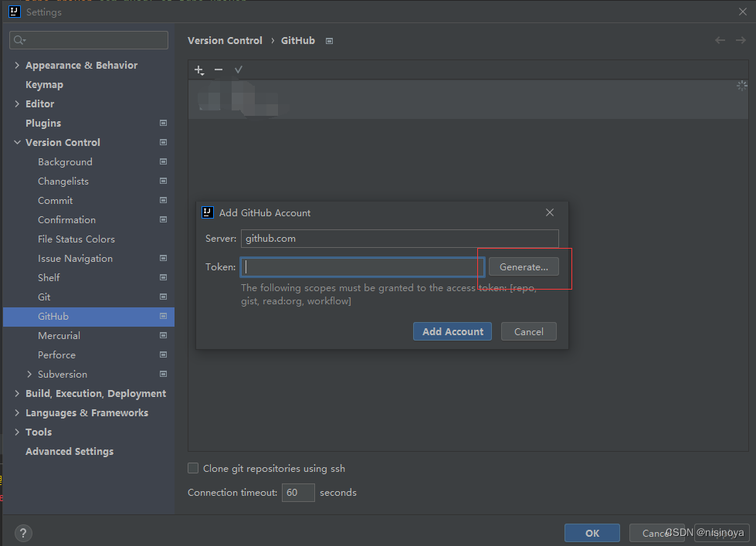The width and height of the screenshot is (756, 546).
Task: Go back using left arrow in Settings header
Action: (x=720, y=40)
